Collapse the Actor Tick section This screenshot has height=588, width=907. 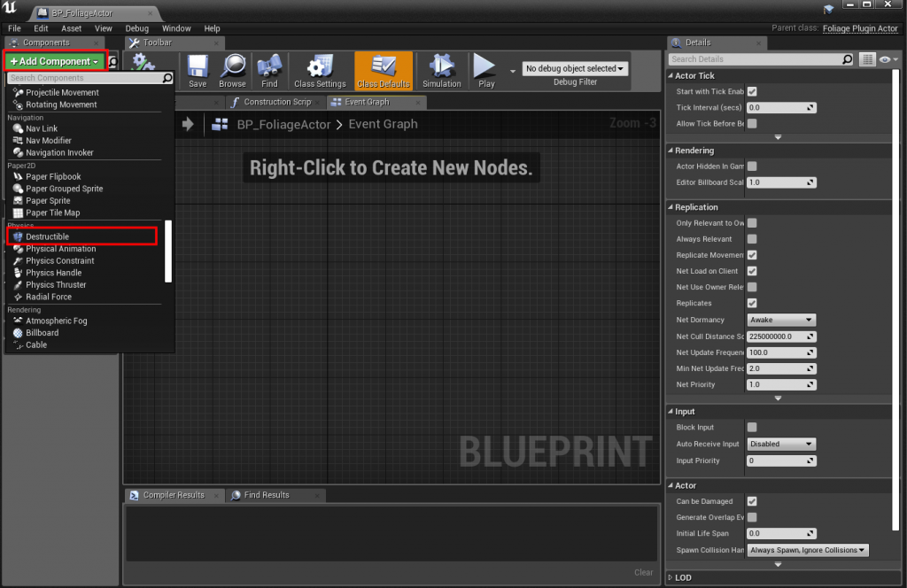click(x=671, y=76)
